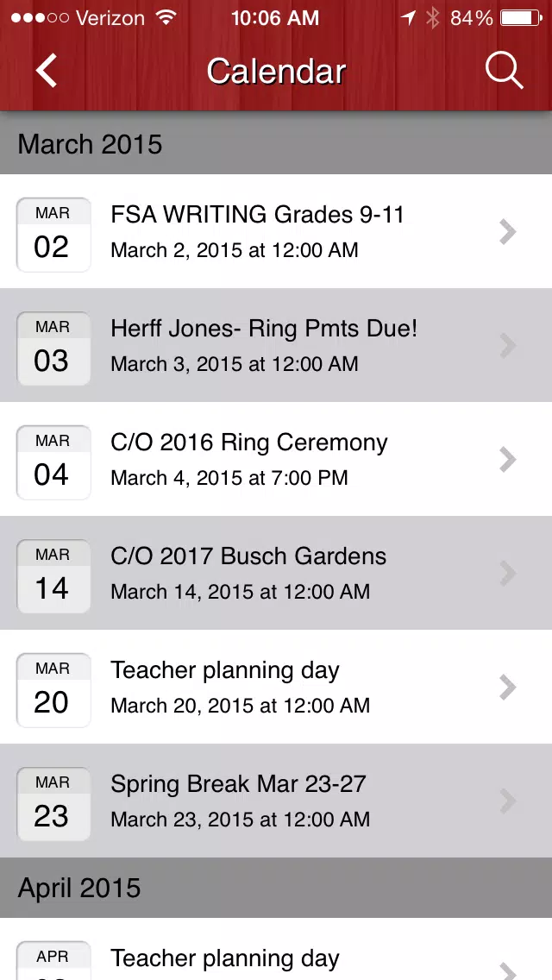This screenshot has height=980, width=552.
Task: Open C/O 2016 Ring Ceremony event
Action: click(276, 459)
